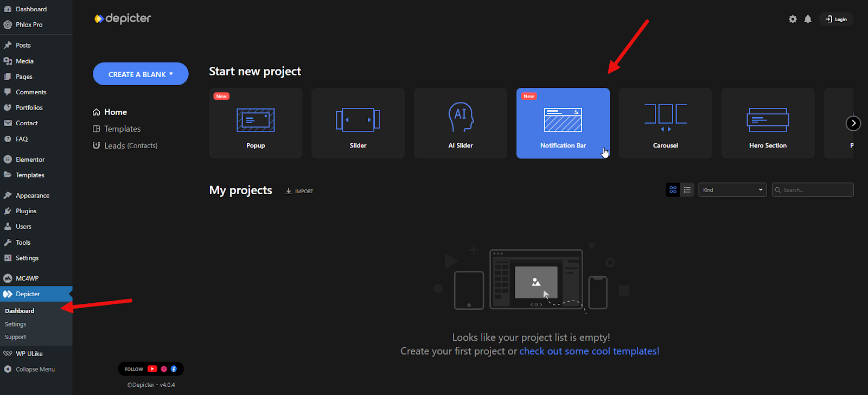Click the Contact envelope icon
The height and width of the screenshot is (395, 868).
tap(8, 123)
